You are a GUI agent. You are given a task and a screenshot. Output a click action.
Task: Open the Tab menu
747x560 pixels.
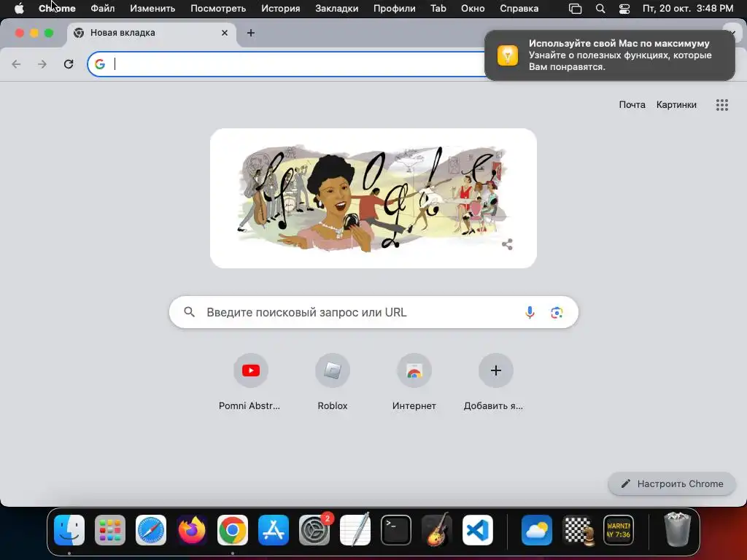(438, 9)
